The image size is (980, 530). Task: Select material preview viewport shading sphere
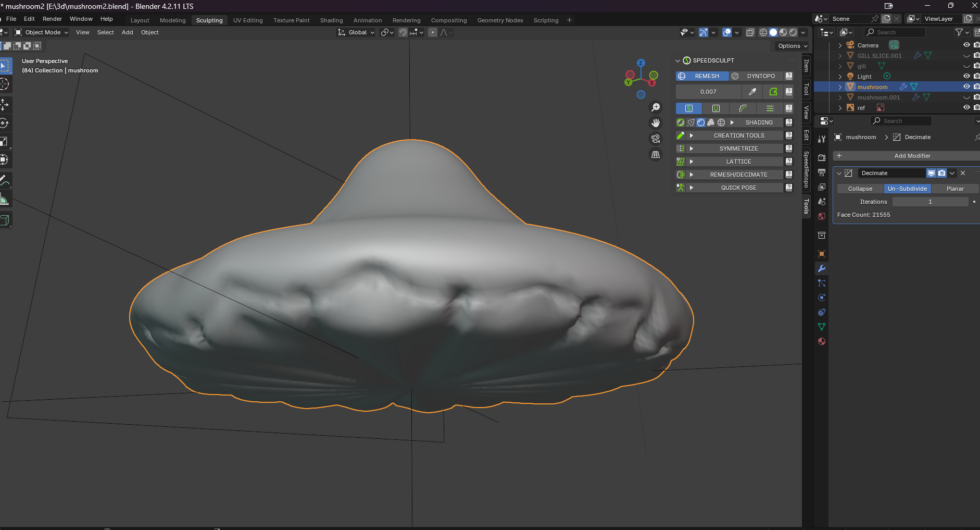[x=783, y=32]
